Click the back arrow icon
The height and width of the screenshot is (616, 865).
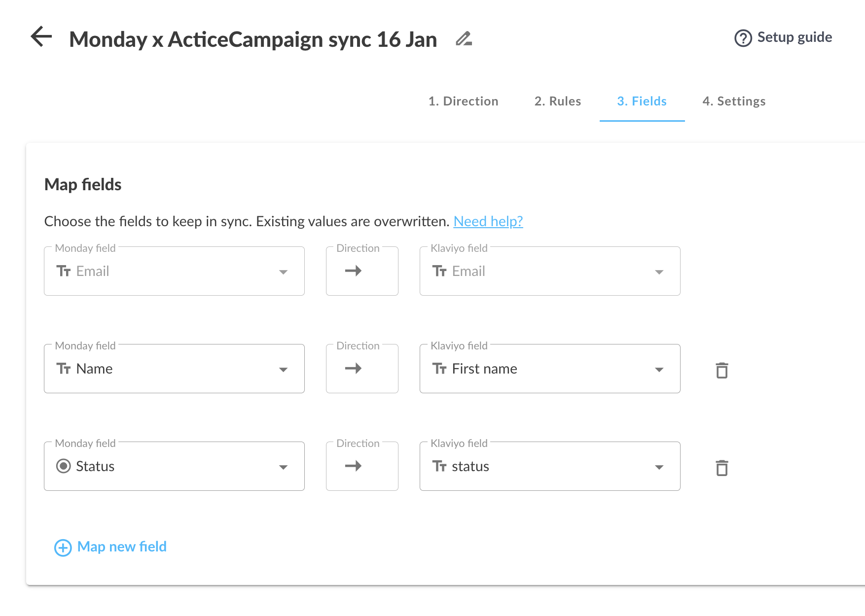(41, 37)
